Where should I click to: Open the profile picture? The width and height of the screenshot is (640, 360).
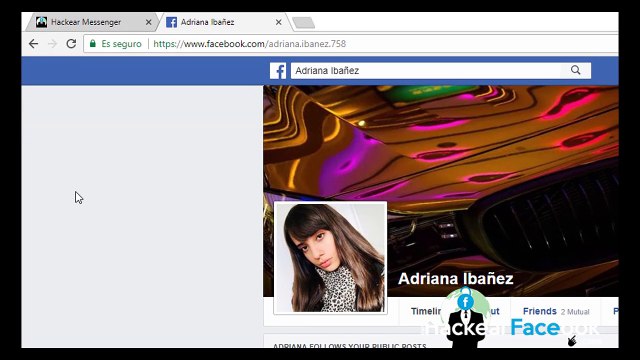tap(330, 258)
